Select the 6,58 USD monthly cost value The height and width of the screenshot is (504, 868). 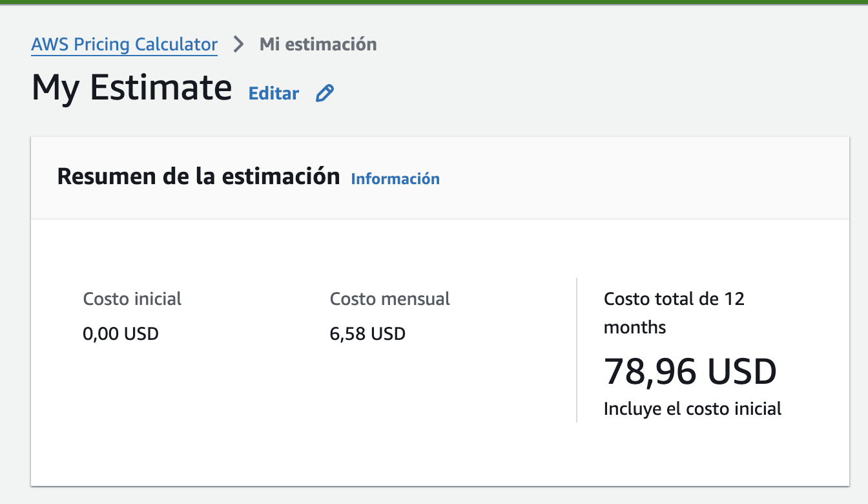point(367,334)
